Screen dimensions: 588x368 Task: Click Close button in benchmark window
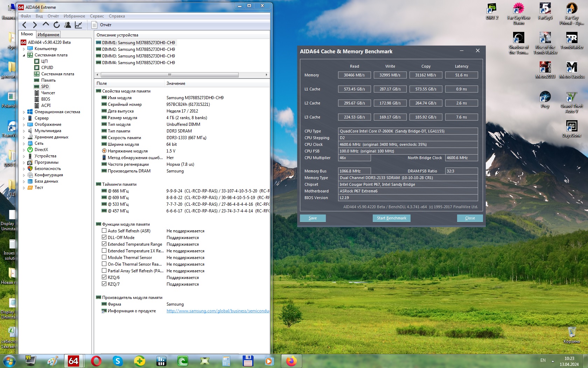470,218
